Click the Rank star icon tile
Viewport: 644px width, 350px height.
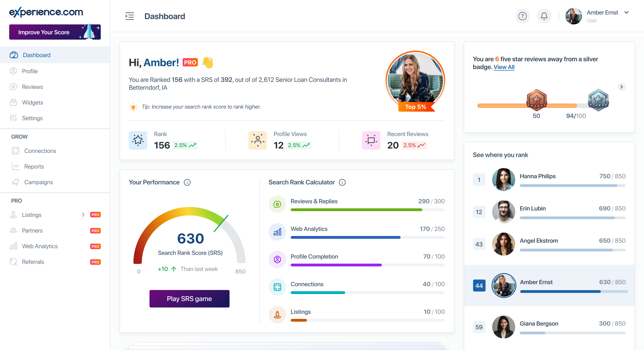[x=138, y=140]
